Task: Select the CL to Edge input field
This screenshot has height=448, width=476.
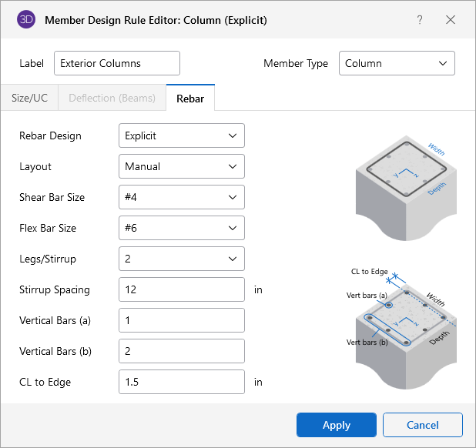Action: (182, 382)
